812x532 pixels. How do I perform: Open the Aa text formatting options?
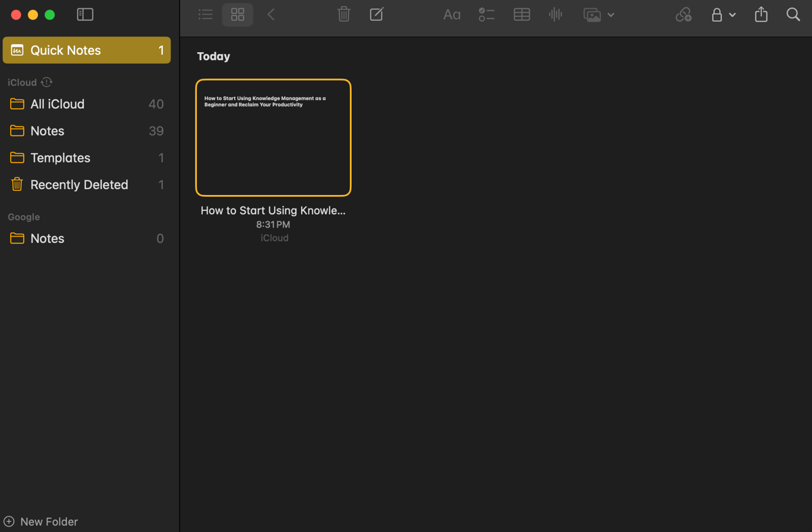coord(451,14)
